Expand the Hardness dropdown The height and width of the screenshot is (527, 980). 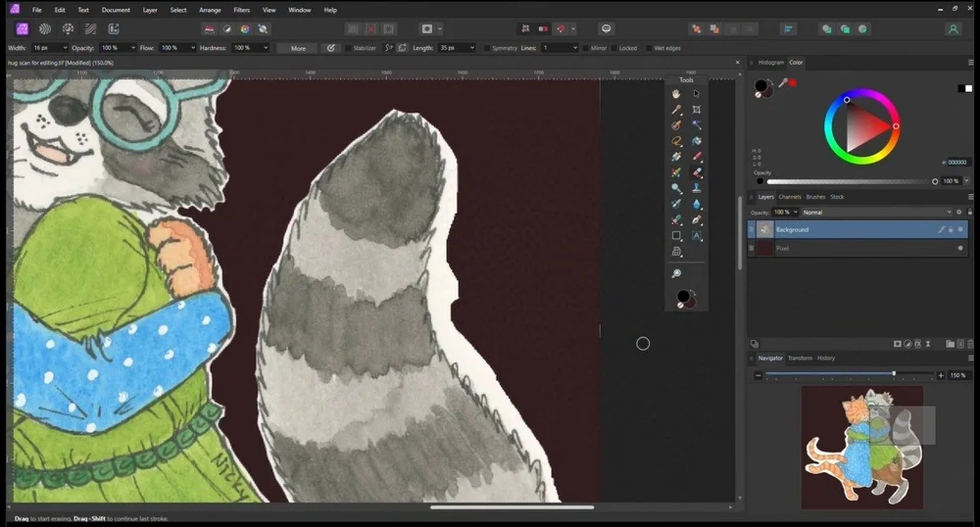pyautogui.click(x=264, y=47)
